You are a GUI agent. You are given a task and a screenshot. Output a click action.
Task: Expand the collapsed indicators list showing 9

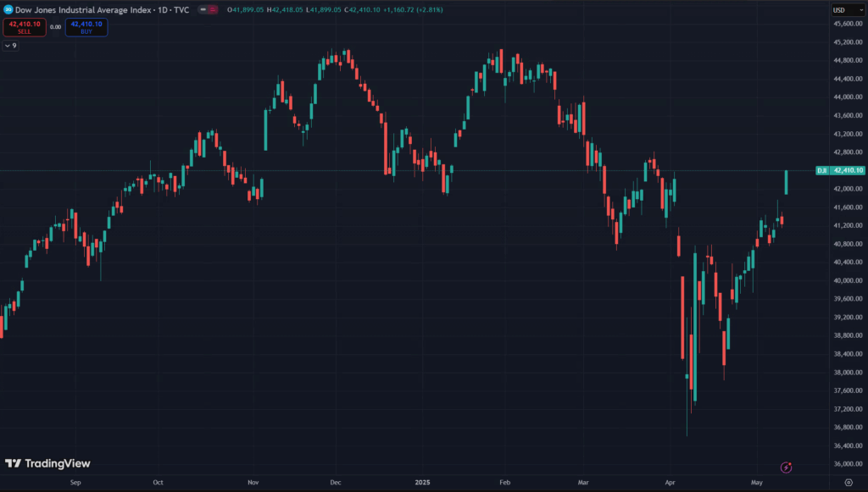click(10, 46)
